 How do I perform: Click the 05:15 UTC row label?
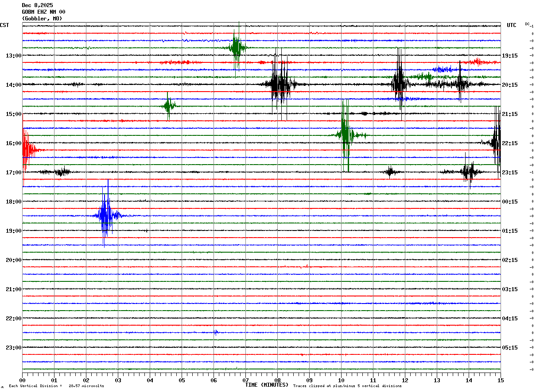point(510,348)
